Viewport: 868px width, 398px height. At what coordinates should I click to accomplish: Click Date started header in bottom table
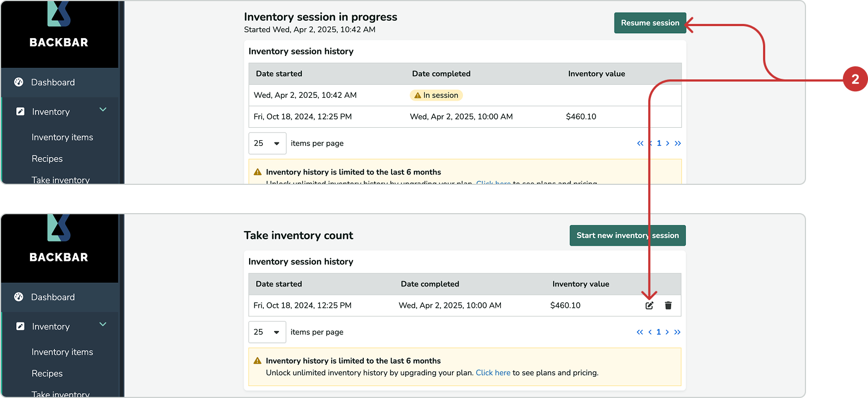(279, 284)
